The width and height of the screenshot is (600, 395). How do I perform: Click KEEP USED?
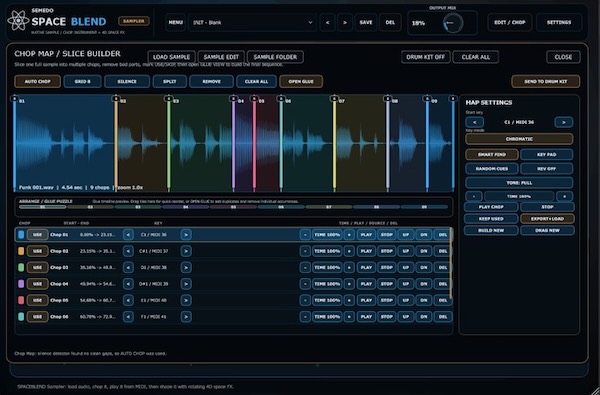(491, 219)
